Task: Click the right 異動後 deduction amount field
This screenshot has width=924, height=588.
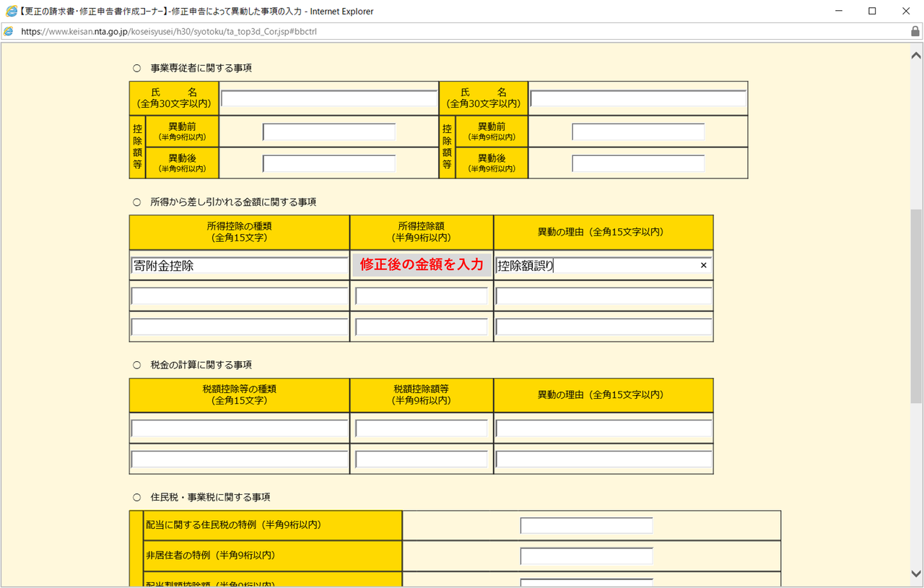Action: [638, 164]
